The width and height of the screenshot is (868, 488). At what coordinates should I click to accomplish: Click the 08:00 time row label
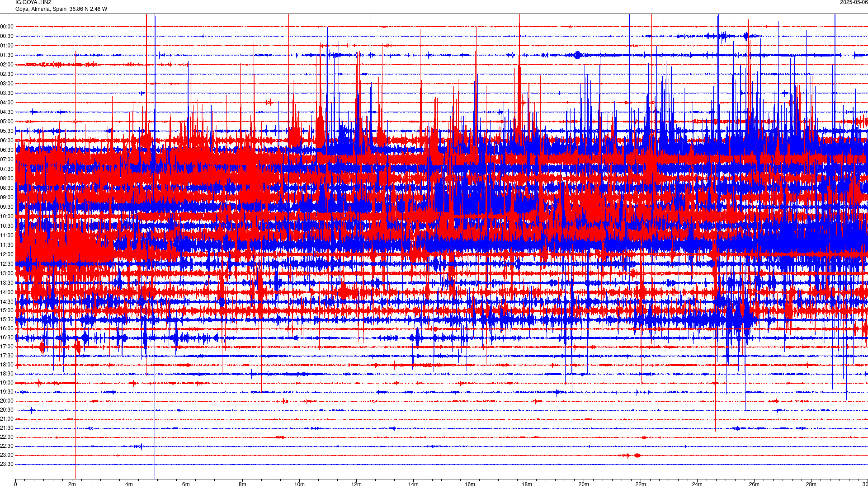(7, 178)
